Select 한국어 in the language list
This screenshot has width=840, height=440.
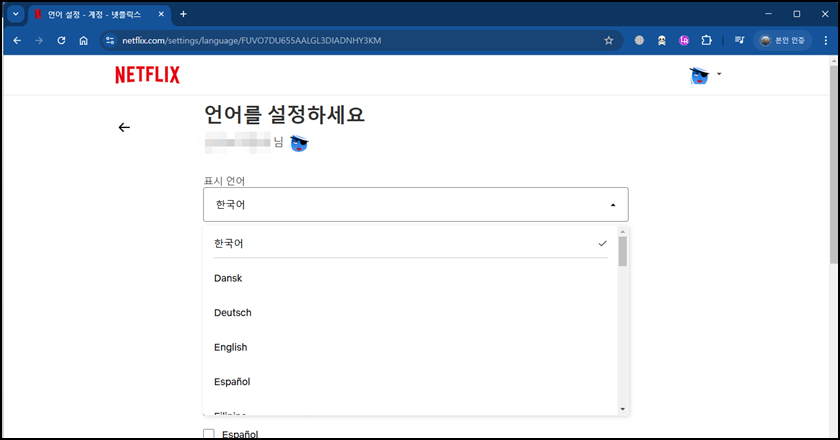coord(410,243)
